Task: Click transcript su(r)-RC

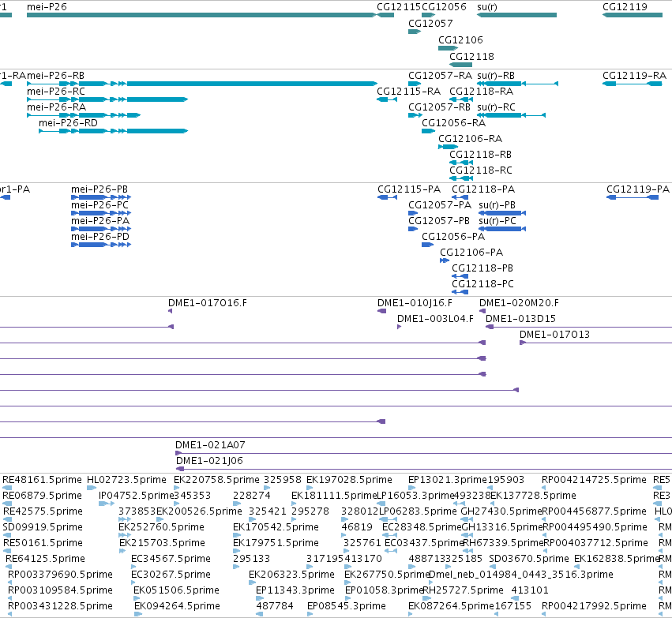Action: tap(511, 115)
